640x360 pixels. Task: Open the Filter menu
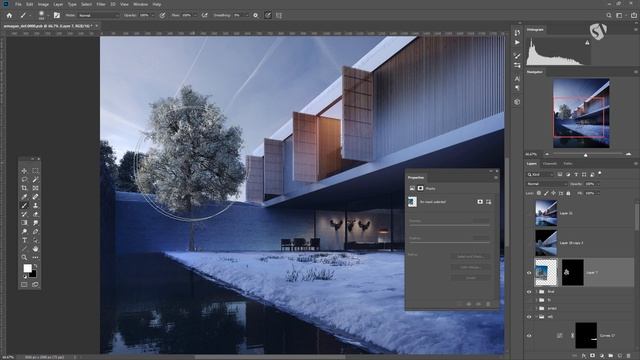pos(101,4)
